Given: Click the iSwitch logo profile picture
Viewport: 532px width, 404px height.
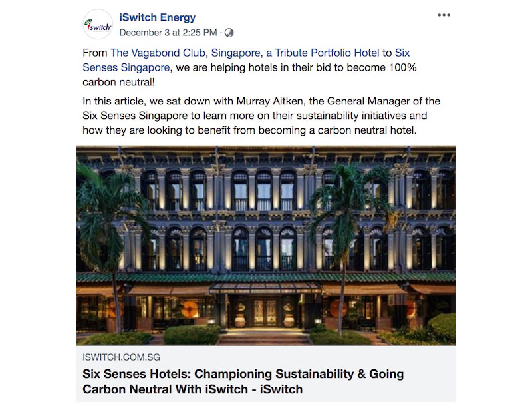Looking at the screenshot, I should pos(98,25).
